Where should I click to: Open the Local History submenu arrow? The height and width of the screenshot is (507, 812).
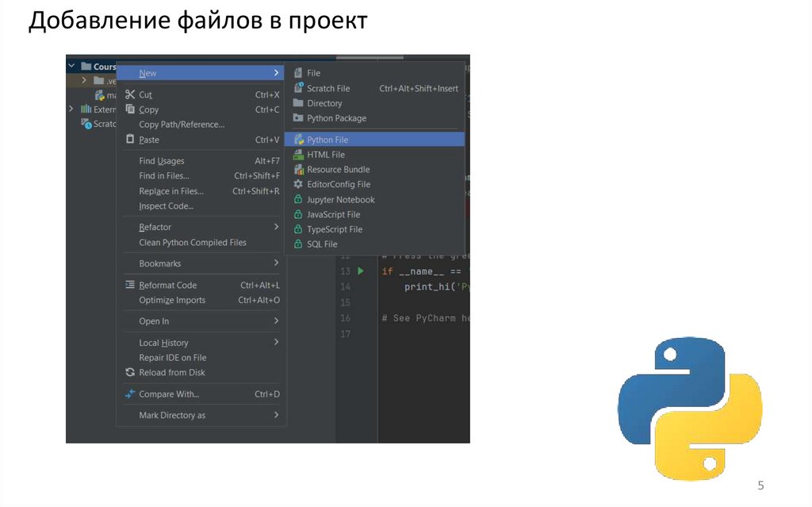[x=276, y=342]
